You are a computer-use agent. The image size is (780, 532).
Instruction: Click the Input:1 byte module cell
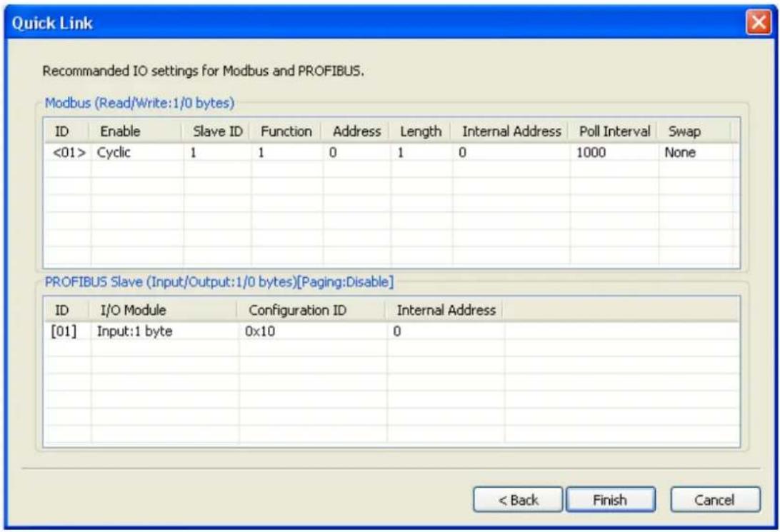point(134,331)
